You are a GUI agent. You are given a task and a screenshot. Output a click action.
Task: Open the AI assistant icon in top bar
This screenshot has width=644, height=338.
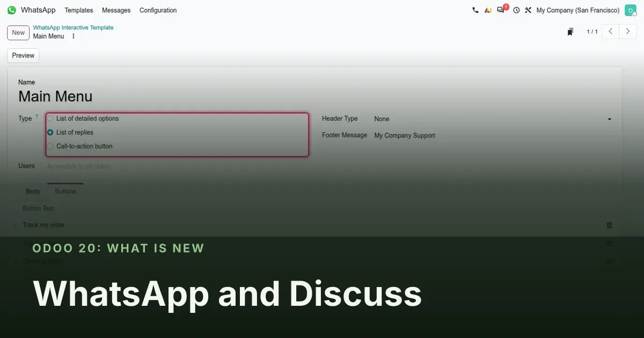488,10
